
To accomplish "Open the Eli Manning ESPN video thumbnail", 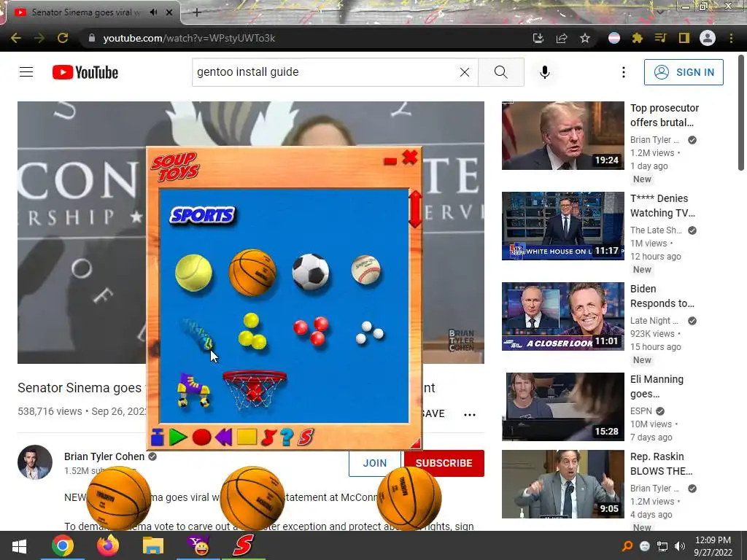I will click(562, 407).
